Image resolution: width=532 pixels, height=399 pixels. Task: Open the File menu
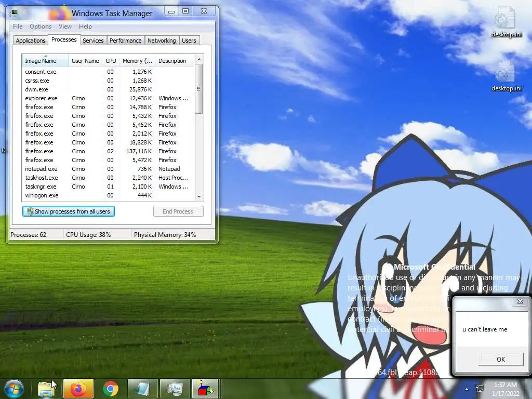click(18, 26)
